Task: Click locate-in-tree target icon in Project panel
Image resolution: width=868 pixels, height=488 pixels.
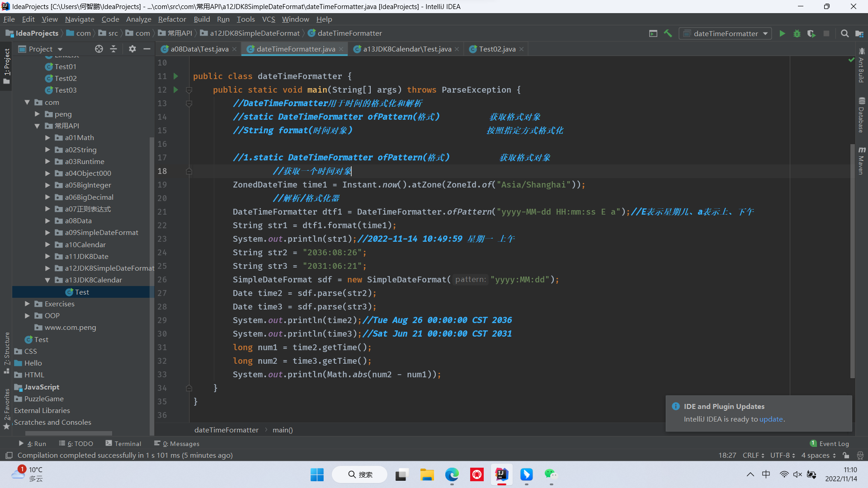Action: [99, 49]
